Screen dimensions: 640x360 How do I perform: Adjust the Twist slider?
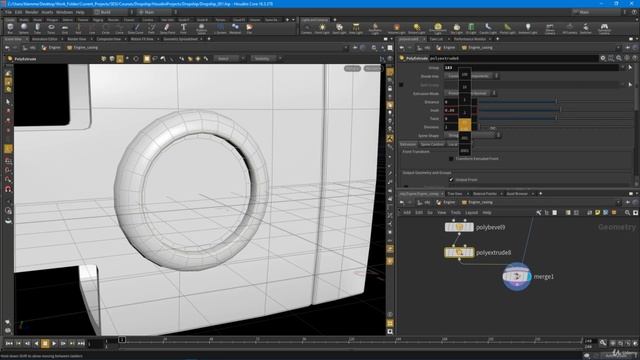tap(557, 118)
